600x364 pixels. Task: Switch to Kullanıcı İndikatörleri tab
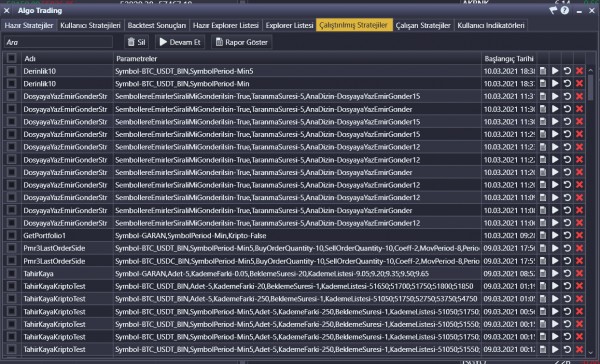pyautogui.click(x=491, y=26)
